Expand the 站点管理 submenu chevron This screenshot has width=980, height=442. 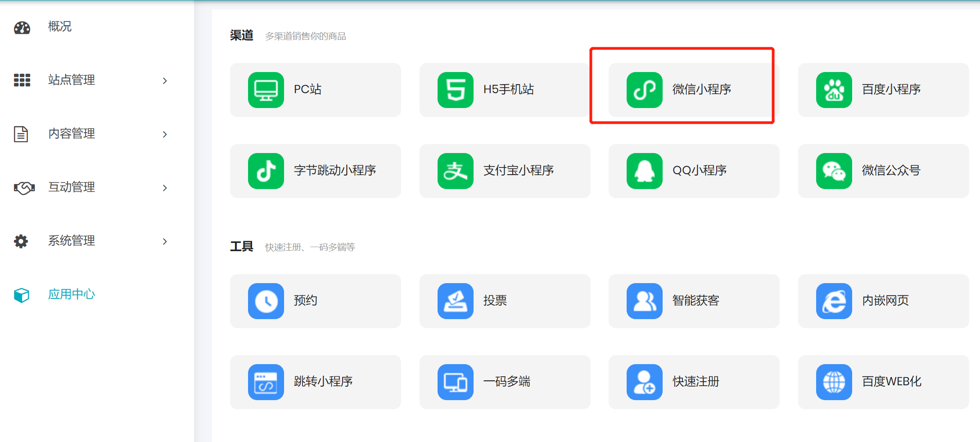[x=165, y=81]
